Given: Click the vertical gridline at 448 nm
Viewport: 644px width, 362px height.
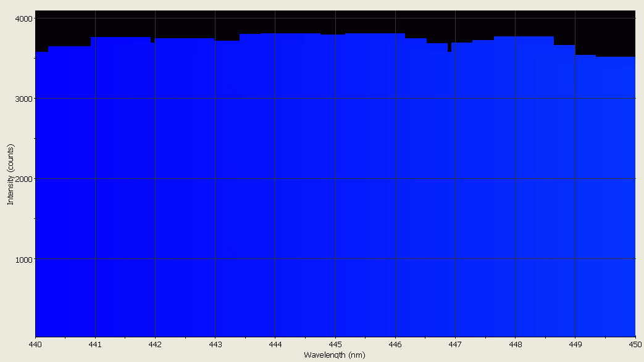Looking at the screenshot, I should click(516, 185).
